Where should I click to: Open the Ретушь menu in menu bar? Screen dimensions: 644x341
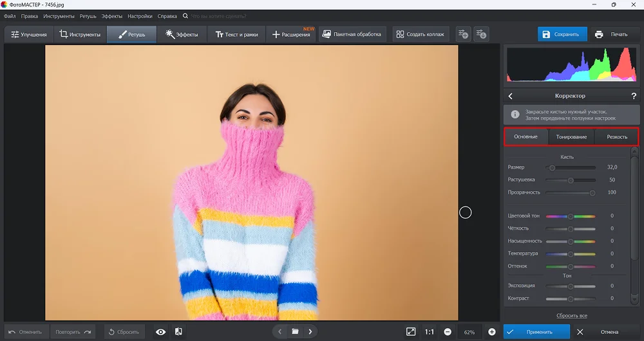tap(88, 16)
